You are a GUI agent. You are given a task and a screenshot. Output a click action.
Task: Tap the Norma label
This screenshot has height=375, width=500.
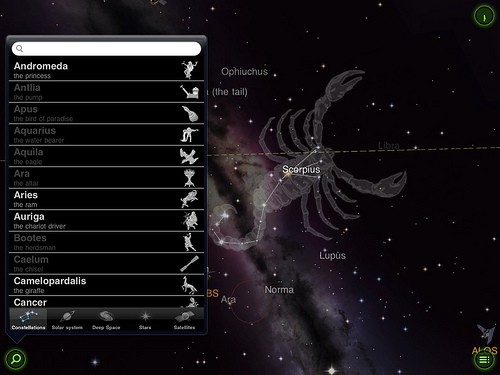279,290
